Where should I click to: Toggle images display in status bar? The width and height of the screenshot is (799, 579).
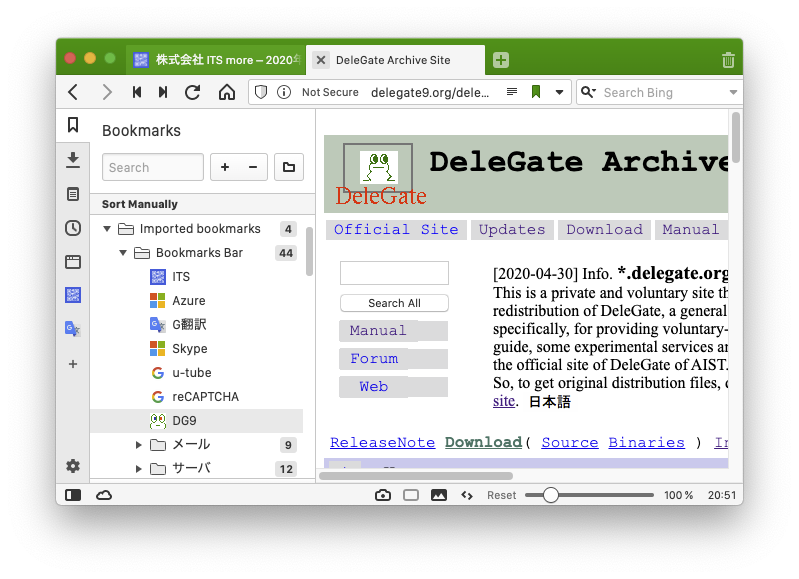(x=438, y=495)
